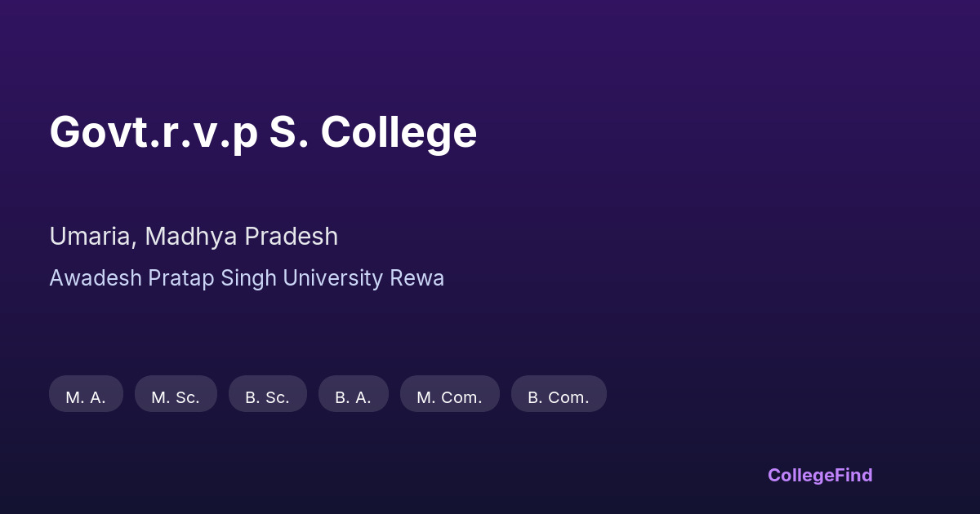Click the word Awadesh in affiliation line
Viewport: 980px width, 514px height.
(x=96, y=278)
